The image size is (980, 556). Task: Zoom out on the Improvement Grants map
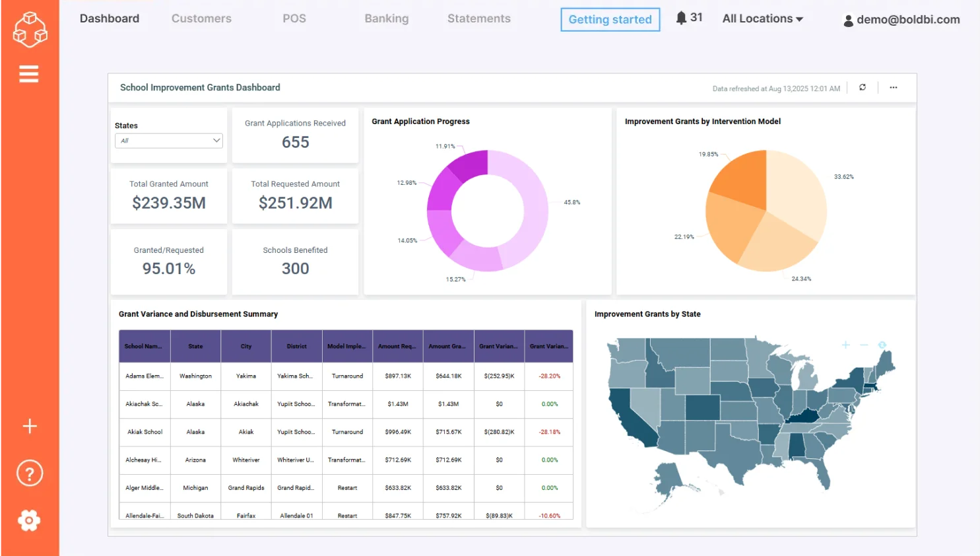[x=865, y=345]
